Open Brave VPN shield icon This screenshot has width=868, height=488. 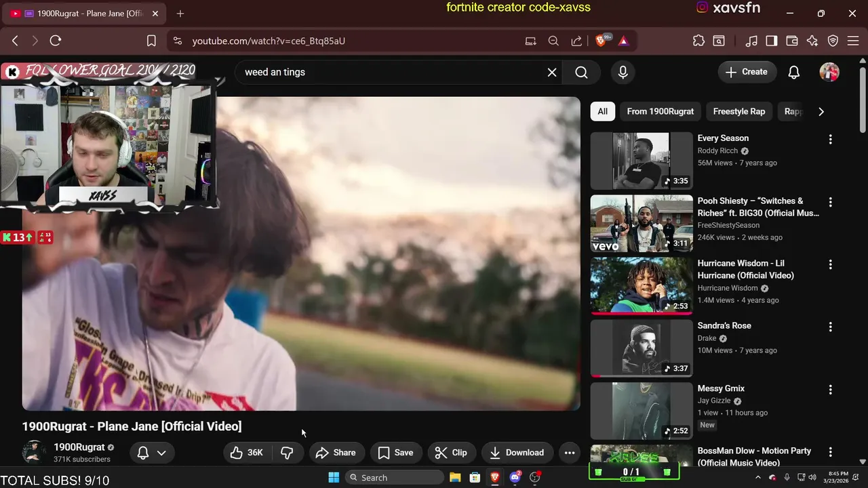(833, 41)
